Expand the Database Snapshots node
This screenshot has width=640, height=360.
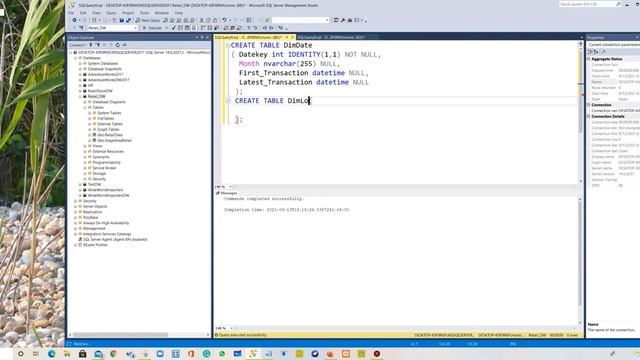pos(80,69)
